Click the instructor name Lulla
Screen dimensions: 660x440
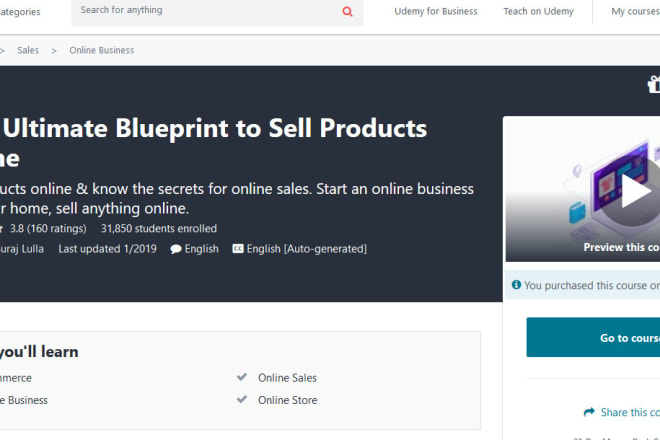coord(22,249)
